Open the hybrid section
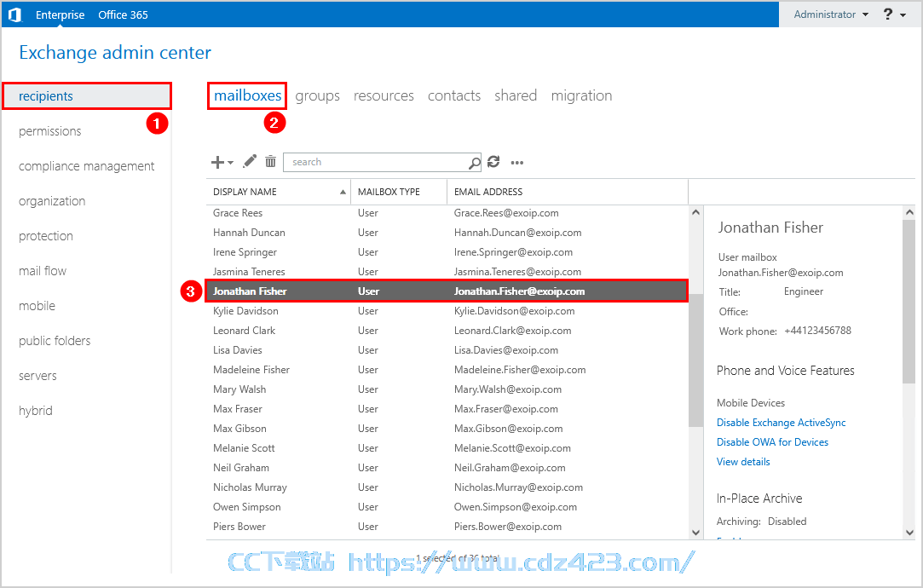The height and width of the screenshot is (588, 923). click(35, 411)
